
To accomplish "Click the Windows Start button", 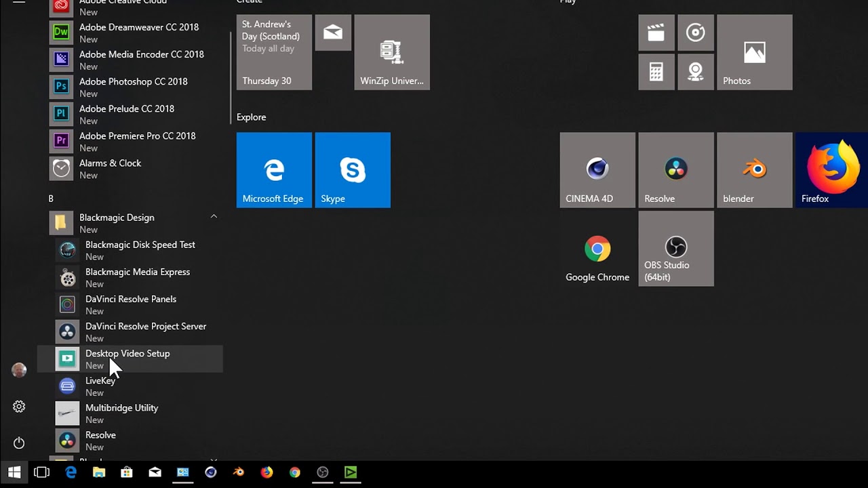I will pos(14,472).
